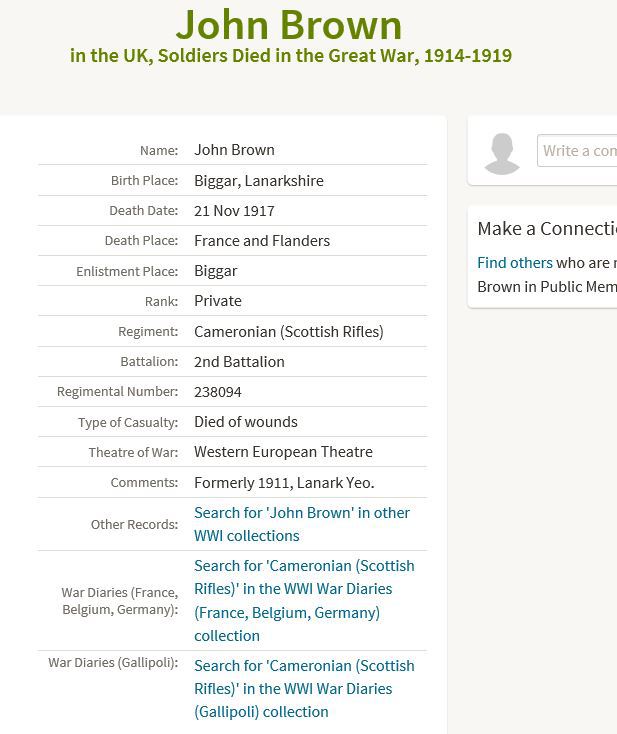The height and width of the screenshot is (734, 617).
Task: Click the Died of wounds casualty value
Action: click(245, 422)
